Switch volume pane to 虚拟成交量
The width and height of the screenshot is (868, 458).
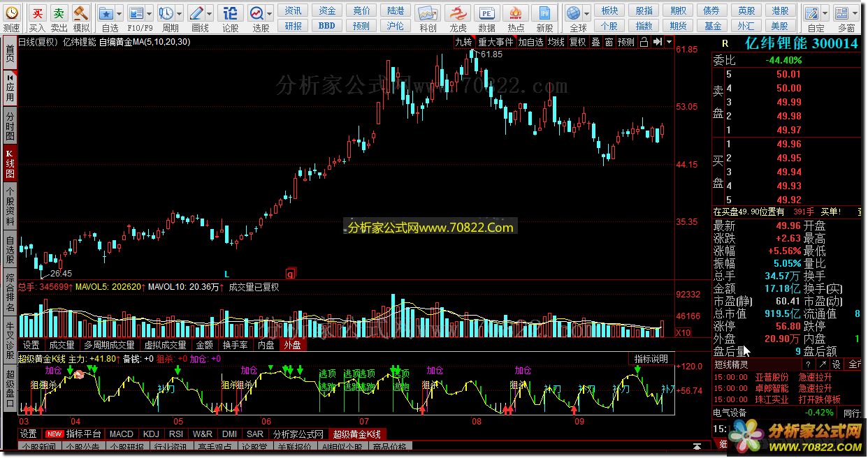[165, 345]
